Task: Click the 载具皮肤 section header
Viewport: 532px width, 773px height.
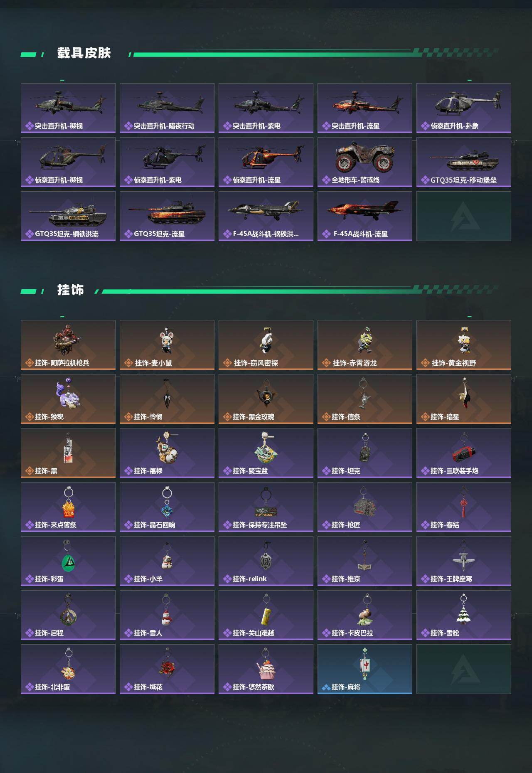Action: pyautogui.click(x=84, y=53)
